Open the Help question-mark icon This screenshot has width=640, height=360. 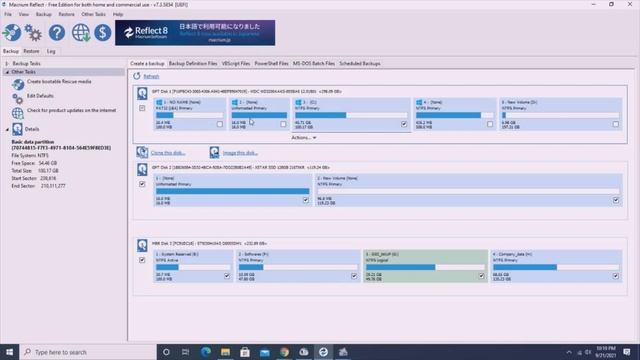(x=57, y=33)
